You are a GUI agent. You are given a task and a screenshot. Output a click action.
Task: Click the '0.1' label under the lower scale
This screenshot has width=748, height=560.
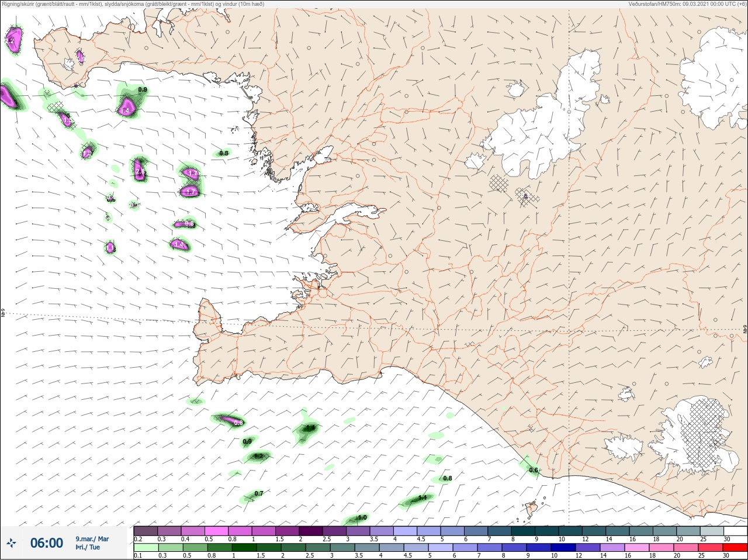point(138,556)
